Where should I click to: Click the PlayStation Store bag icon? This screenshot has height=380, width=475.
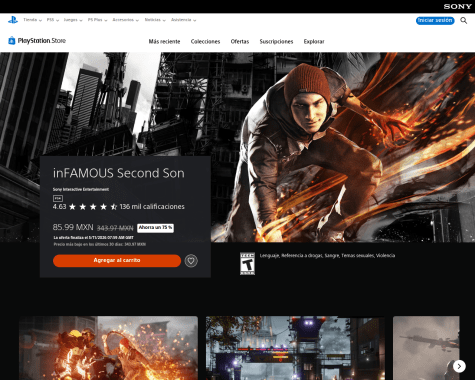point(12,41)
